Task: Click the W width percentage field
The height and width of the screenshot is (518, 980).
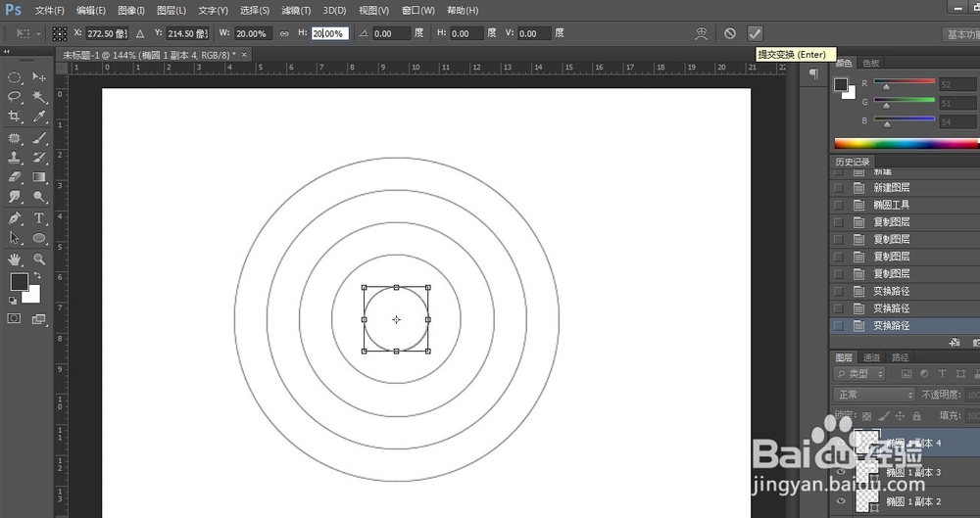Action: pyautogui.click(x=253, y=33)
